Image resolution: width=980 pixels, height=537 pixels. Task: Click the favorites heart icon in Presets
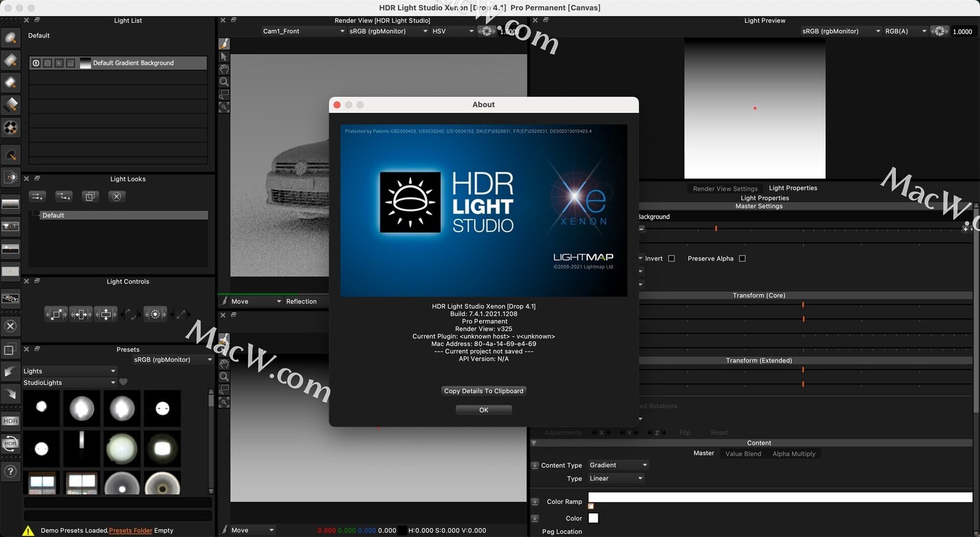[x=124, y=382]
